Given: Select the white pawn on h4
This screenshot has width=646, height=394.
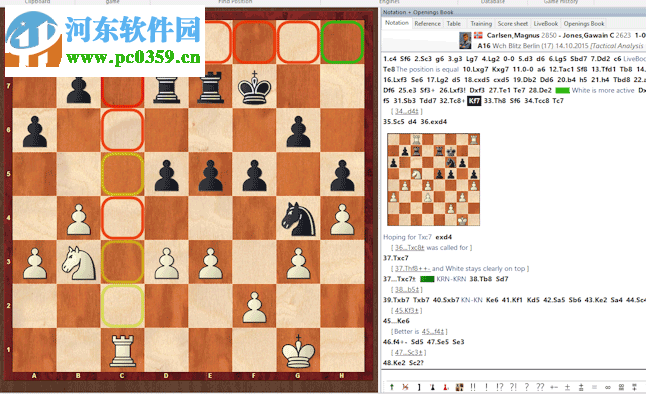Looking at the screenshot, I should click(342, 219).
